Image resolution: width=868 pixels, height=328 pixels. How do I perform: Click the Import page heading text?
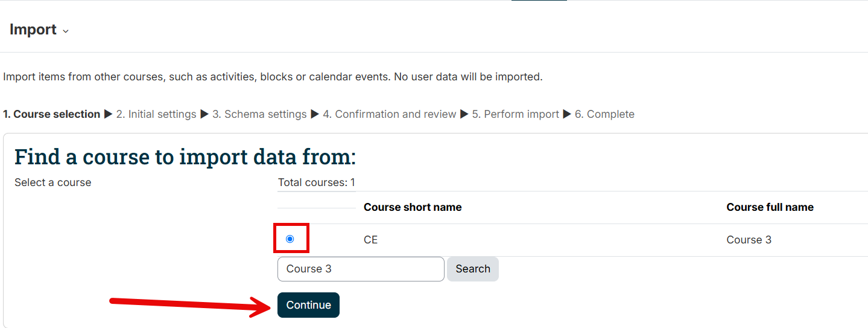point(33,30)
